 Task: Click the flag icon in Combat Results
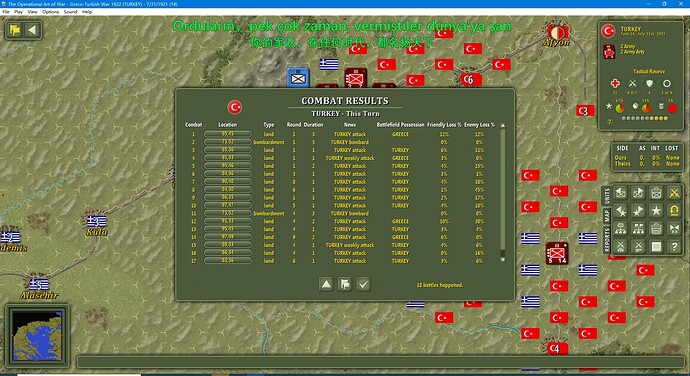click(345, 284)
